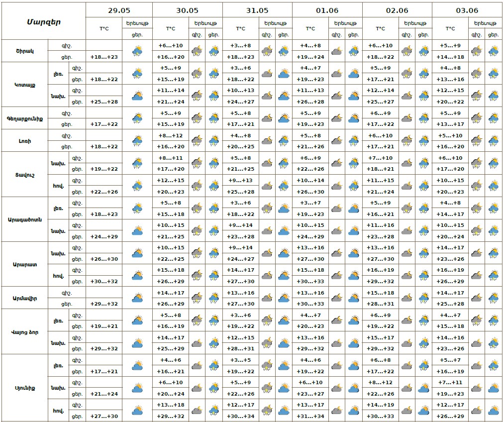Screen dimensions: 504x422
Task: Click Շիրակ weather icon for 29.05
Action: pos(137,51)
